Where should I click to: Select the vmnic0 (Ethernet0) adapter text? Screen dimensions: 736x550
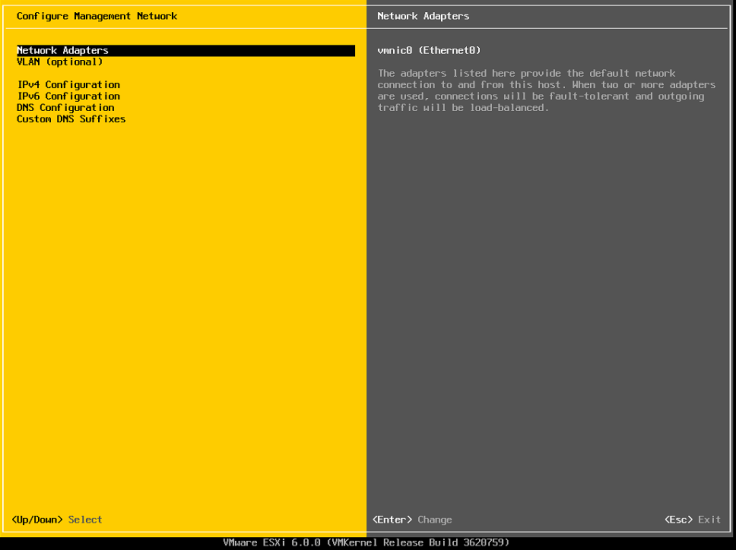point(429,51)
